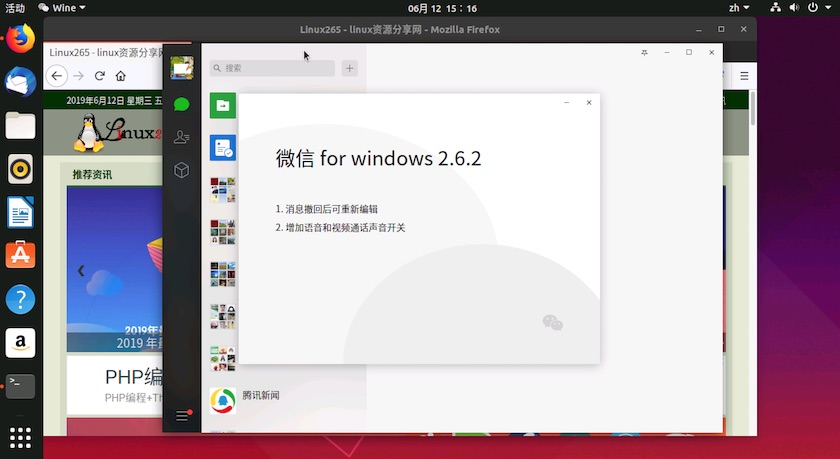This screenshot has width=840, height=459.
Task: Click the WeChat search field
Action: click(x=272, y=68)
